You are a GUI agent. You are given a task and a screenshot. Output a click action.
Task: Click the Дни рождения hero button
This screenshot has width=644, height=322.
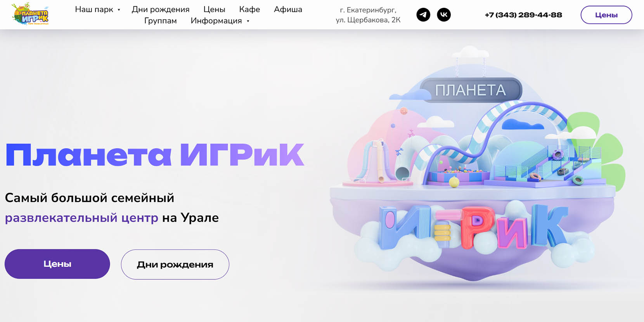click(175, 264)
